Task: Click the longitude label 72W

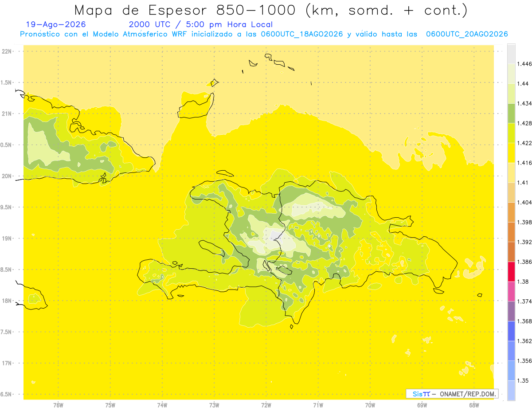Action: [x=266, y=405]
